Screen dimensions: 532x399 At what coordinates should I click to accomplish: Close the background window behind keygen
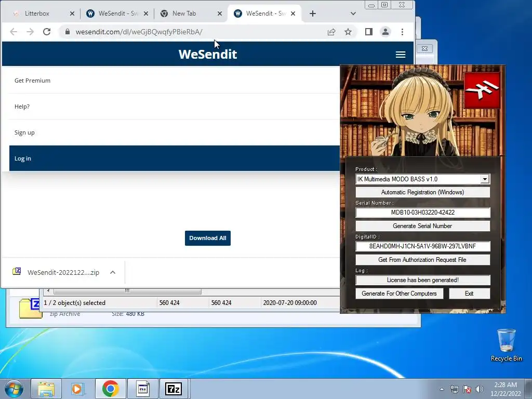pos(425,49)
